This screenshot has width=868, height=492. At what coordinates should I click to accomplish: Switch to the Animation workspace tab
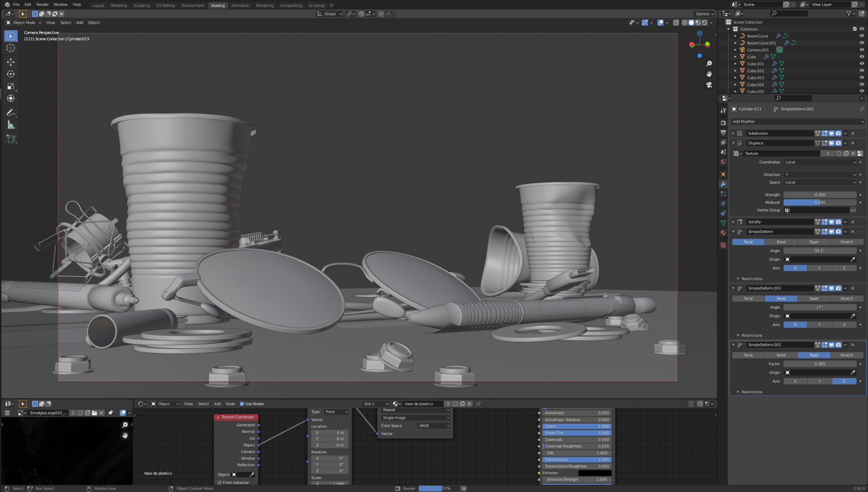(240, 5)
